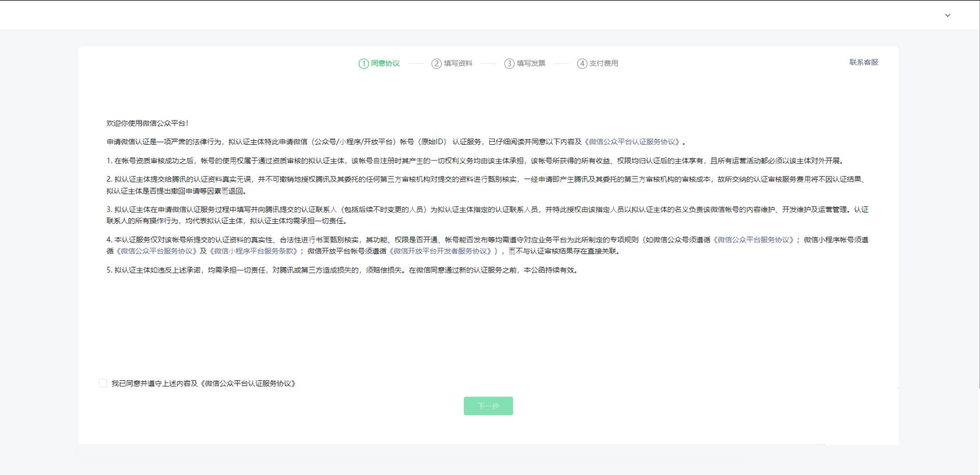Click the green 下一步 button
This screenshot has height=475, width=980.
pos(488,406)
